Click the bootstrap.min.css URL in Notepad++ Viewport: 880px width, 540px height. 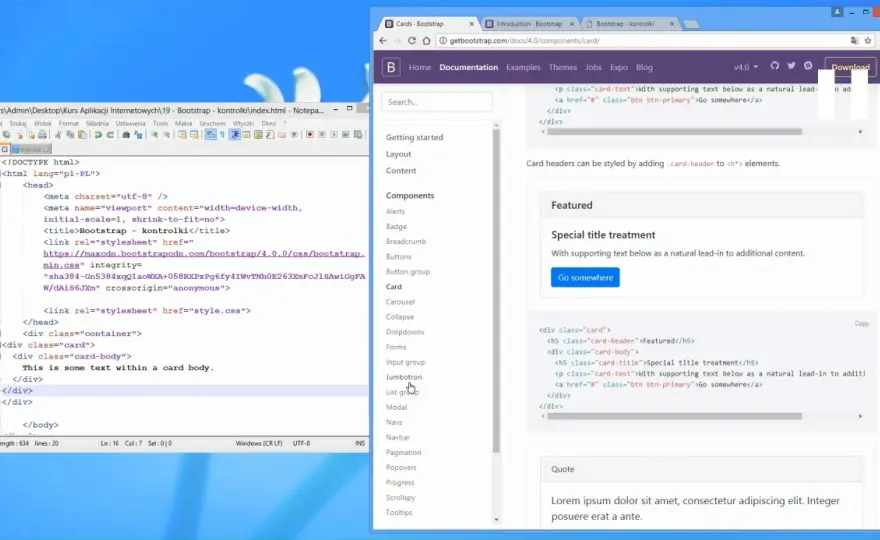(204, 259)
